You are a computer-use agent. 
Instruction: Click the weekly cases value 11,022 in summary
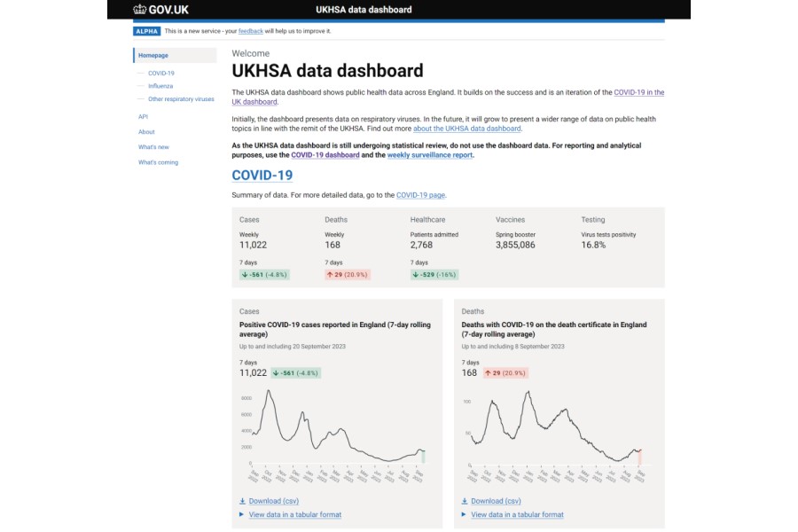[253, 245]
